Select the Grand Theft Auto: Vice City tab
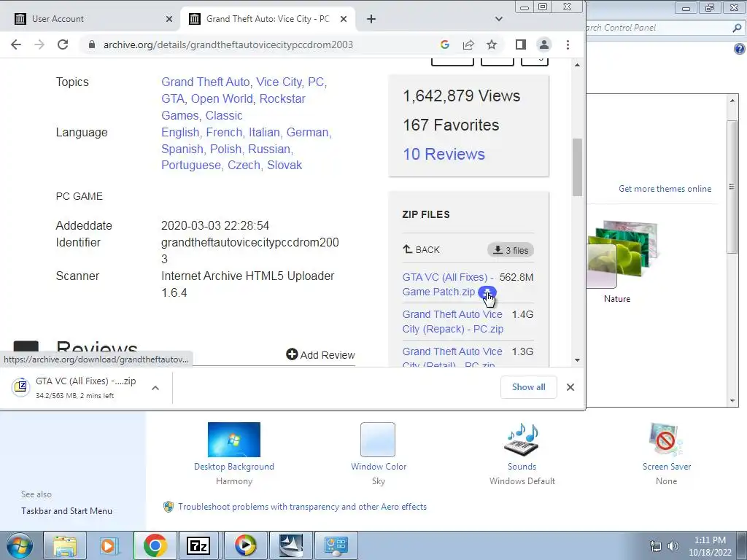 coord(268,19)
